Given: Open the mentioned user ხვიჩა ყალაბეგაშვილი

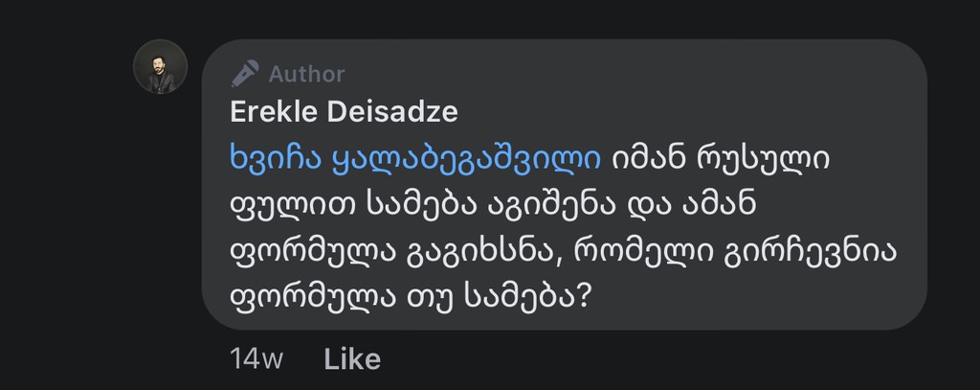Looking at the screenshot, I should [415, 158].
